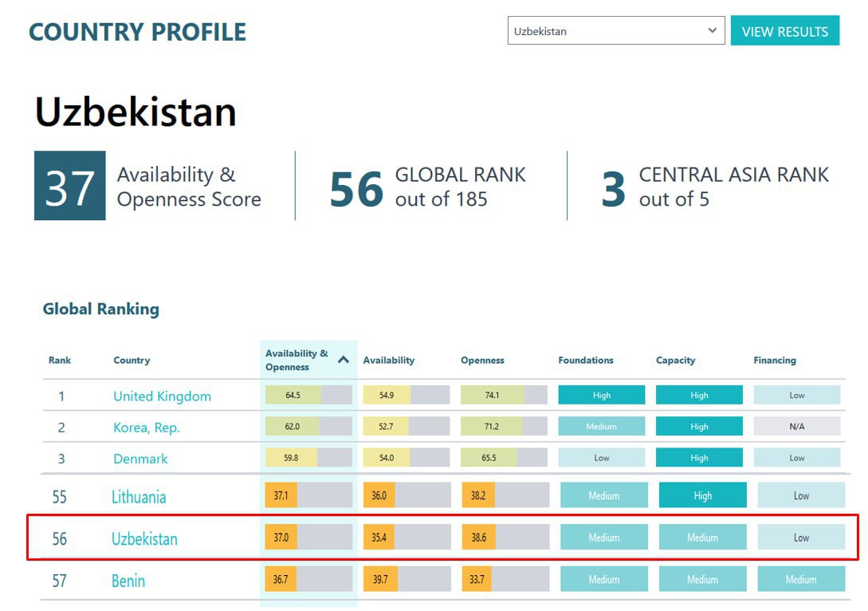The height and width of the screenshot is (611, 868).
Task: Click the N/A Financing badge for Korea
Action: pyautogui.click(x=796, y=427)
